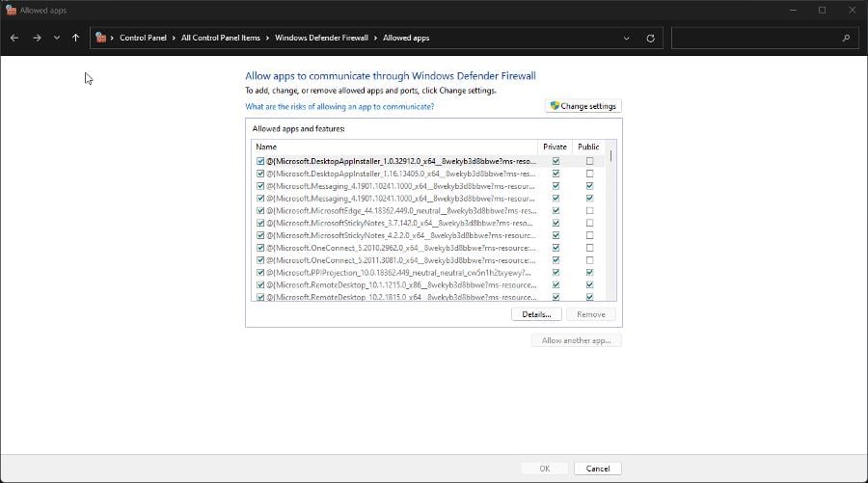Select the RemoteDesktop_10.1.1215.0_x86 row text
The width and height of the screenshot is (868, 483).
pos(401,285)
